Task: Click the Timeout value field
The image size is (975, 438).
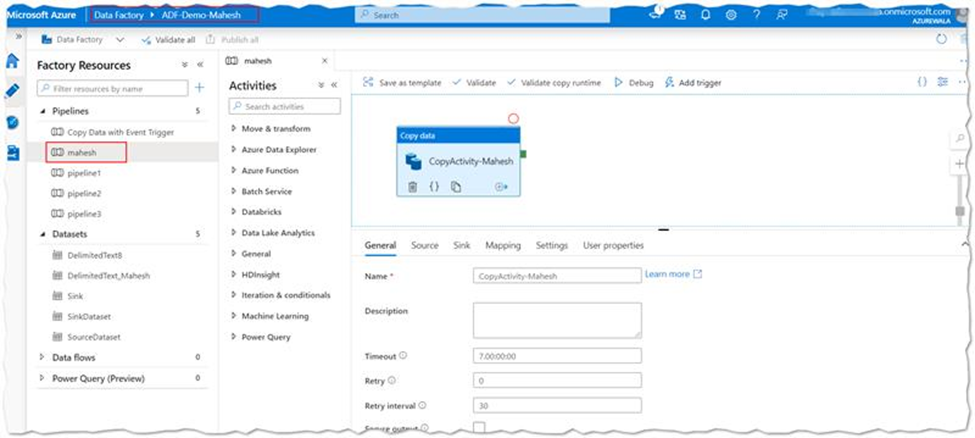Action: 557,356
